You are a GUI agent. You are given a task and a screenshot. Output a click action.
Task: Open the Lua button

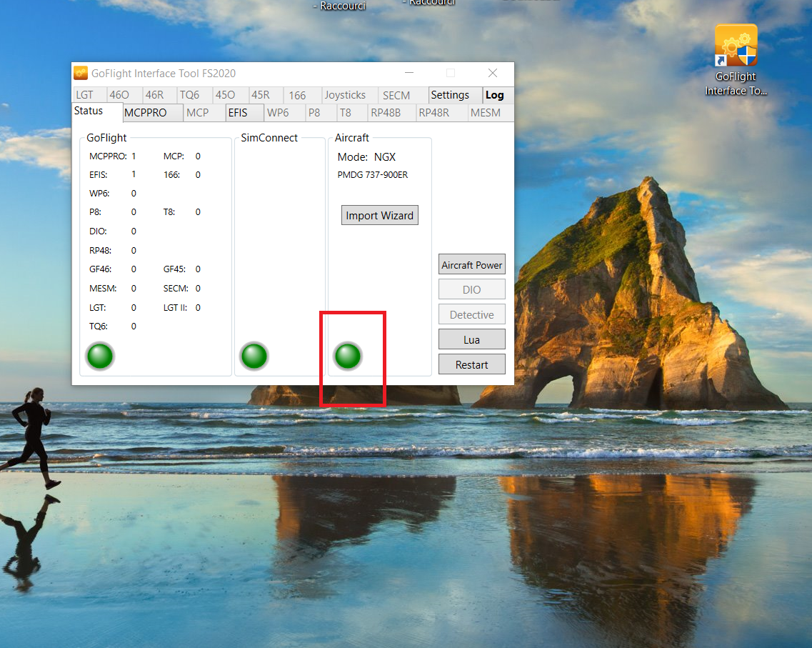(x=472, y=340)
